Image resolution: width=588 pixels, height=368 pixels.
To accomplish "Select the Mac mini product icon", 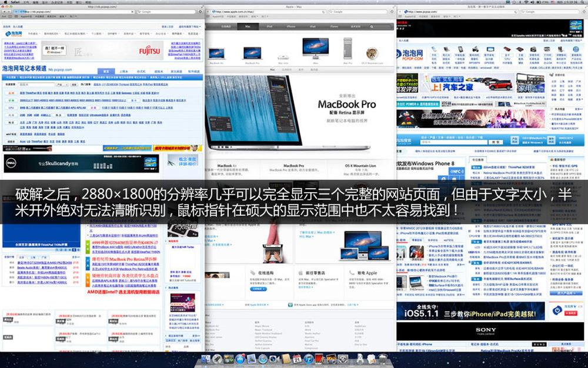I will (x=283, y=58).
